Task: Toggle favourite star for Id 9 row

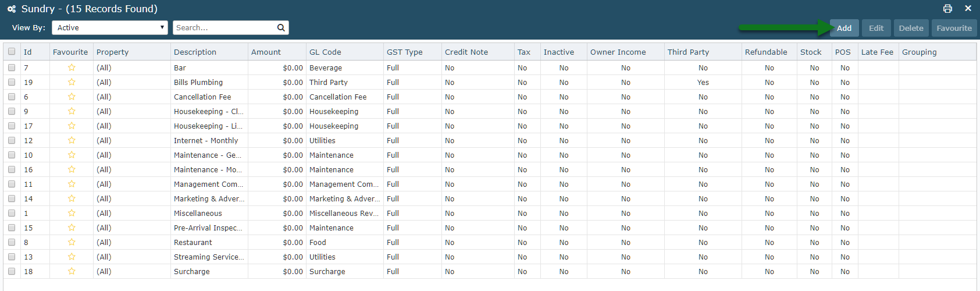Action: click(72, 111)
